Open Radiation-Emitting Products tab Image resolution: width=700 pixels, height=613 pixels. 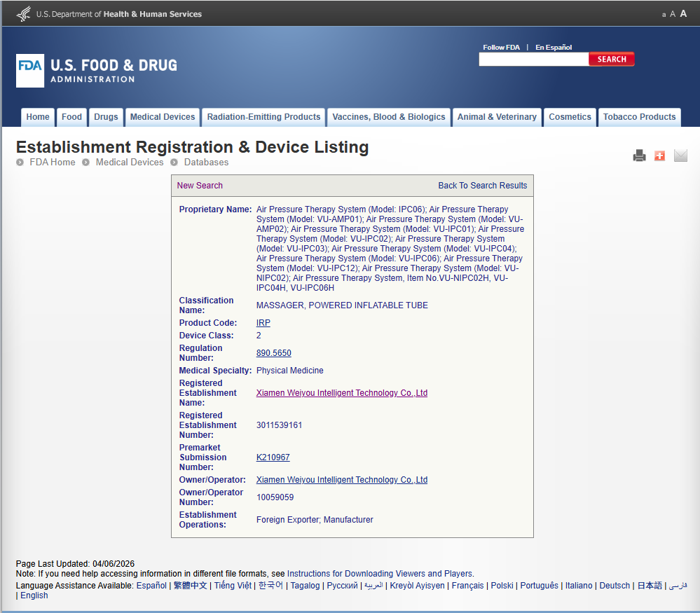pos(264,117)
